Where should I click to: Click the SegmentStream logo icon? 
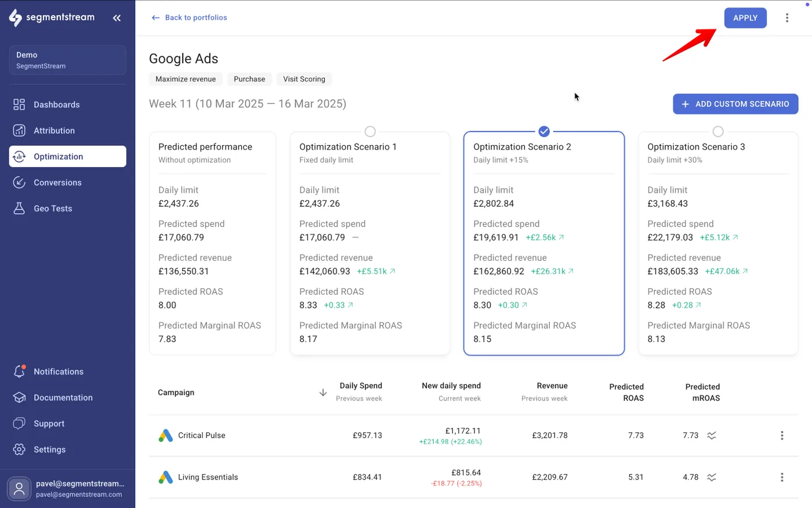pos(16,18)
